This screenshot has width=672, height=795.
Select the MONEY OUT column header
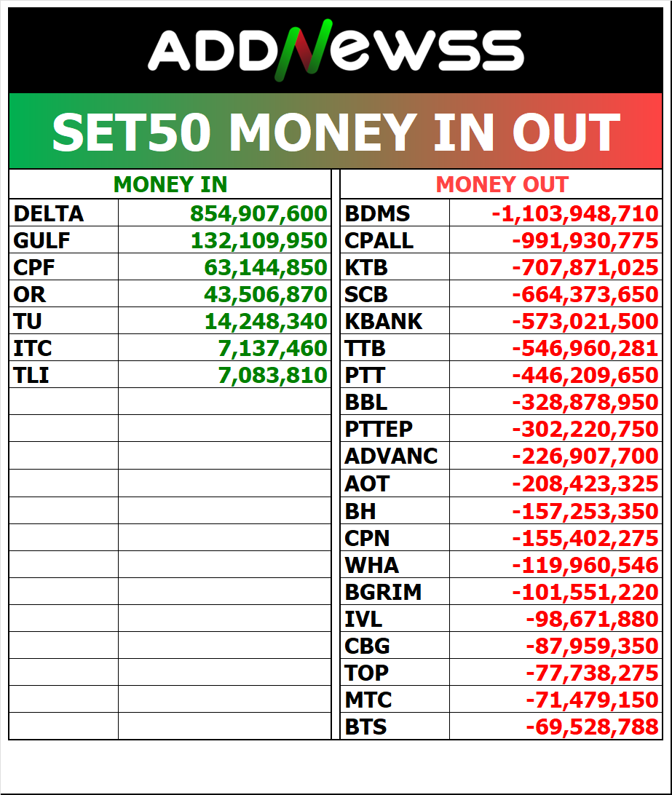pyautogui.click(x=502, y=184)
